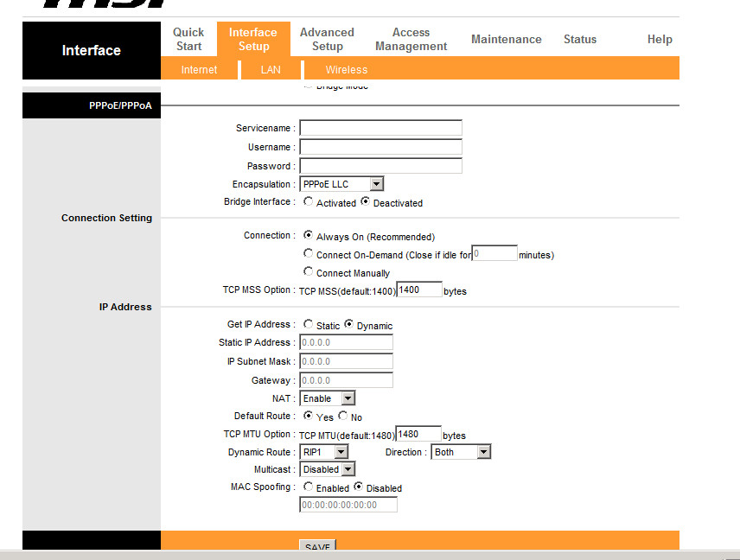This screenshot has height=560, width=740.
Task: Focus the Username input field
Action: click(x=381, y=147)
